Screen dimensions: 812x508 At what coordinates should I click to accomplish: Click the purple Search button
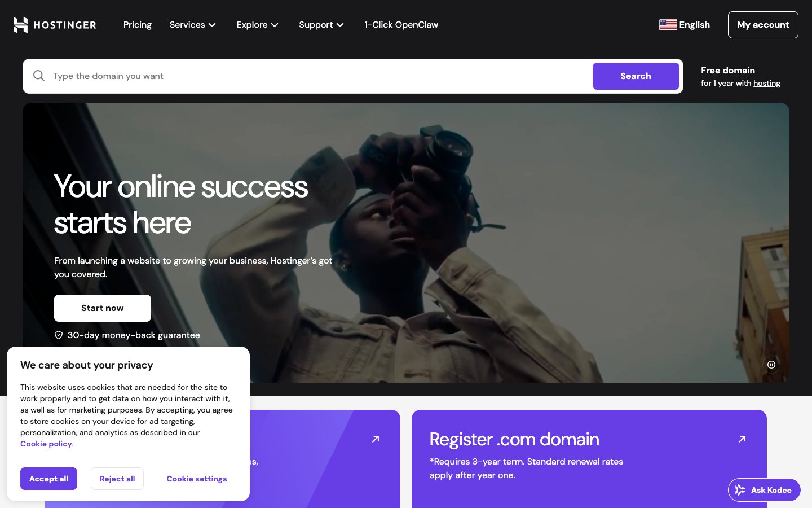(x=636, y=76)
